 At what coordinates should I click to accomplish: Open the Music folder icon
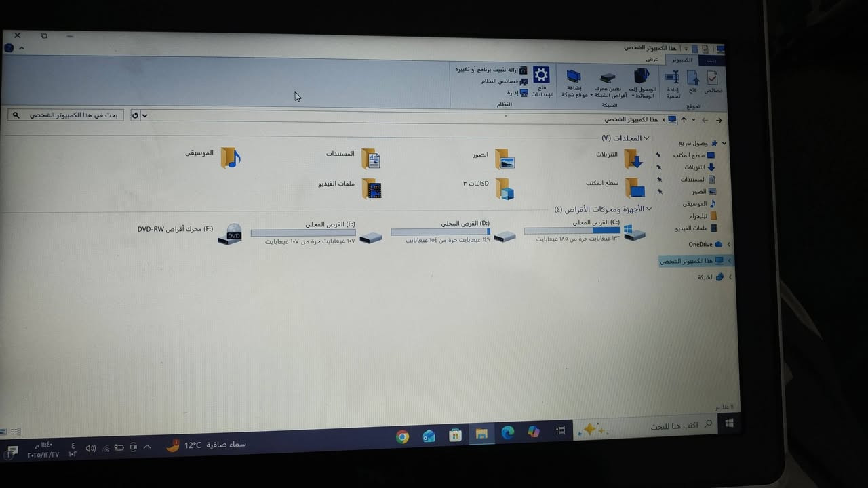pos(231,157)
